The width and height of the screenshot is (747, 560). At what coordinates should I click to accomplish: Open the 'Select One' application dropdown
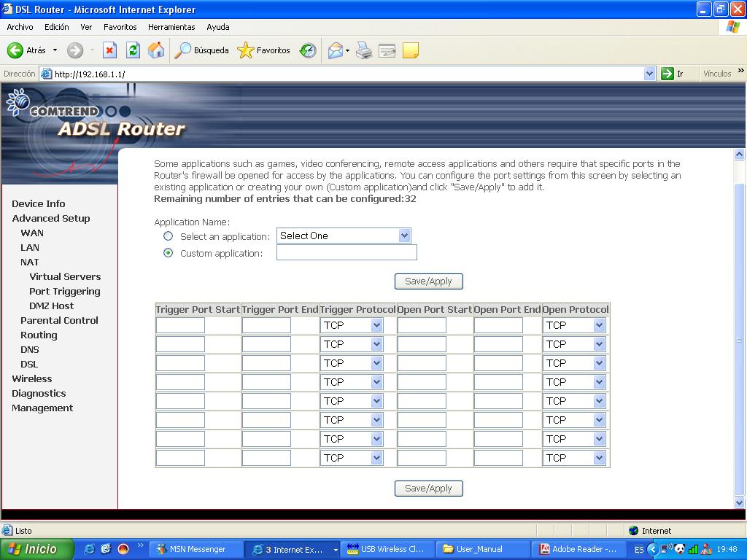[344, 236]
